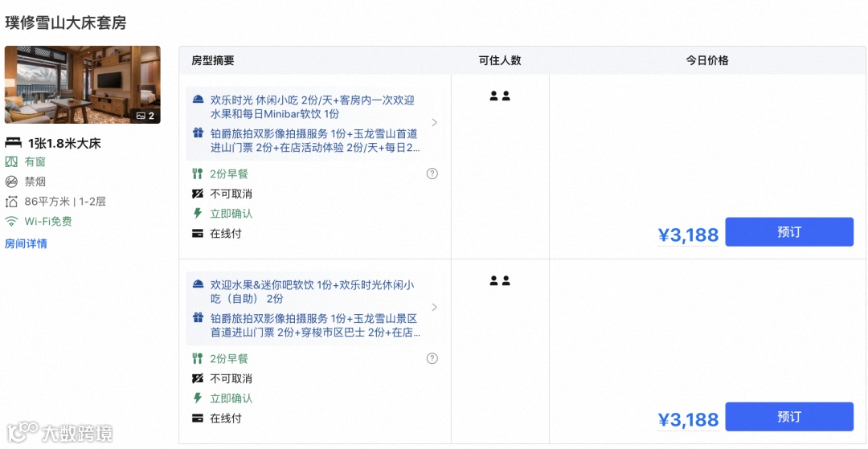Click the gift icon in first package
868x449 pixels.
(x=198, y=133)
